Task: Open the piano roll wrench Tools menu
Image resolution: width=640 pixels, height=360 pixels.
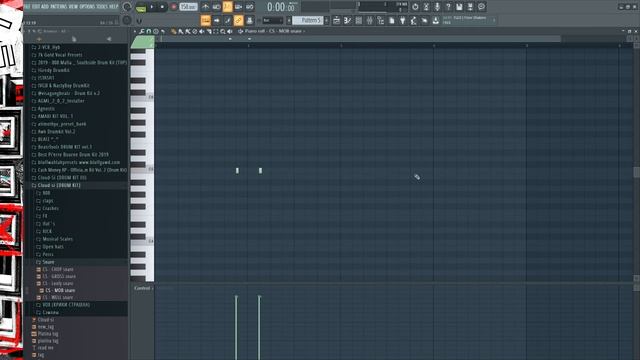Action: click(142, 31)
